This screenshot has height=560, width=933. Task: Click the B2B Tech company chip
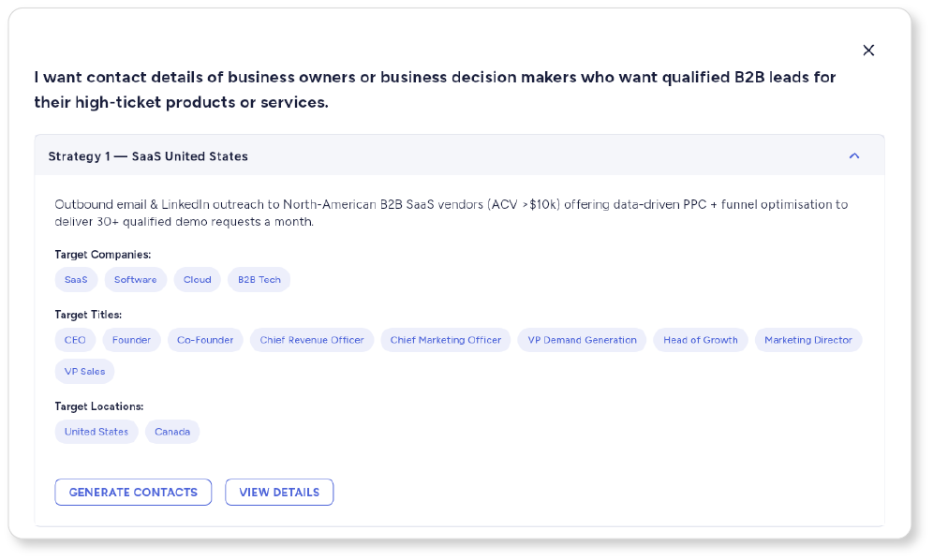tap(259, 280)
